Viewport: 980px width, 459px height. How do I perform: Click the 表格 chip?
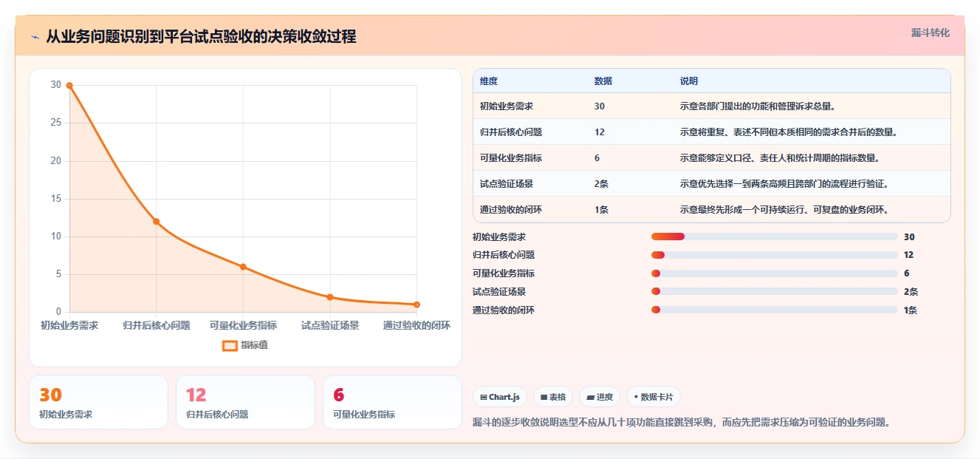click(553, 397)
